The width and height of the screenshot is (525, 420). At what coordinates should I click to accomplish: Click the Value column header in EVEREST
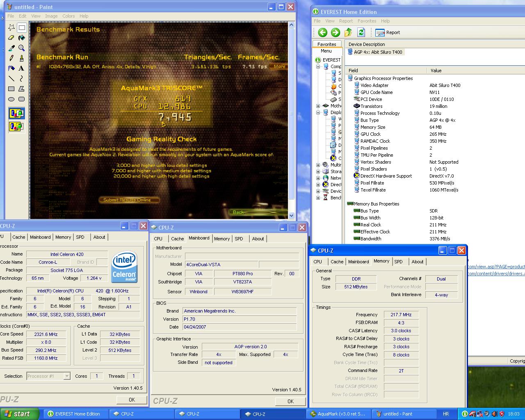pos(476,71)
